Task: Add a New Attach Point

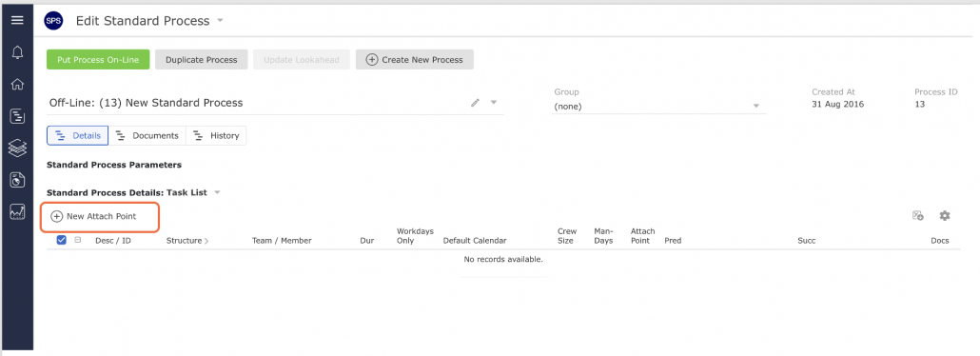Action: (x=94, y=216)
